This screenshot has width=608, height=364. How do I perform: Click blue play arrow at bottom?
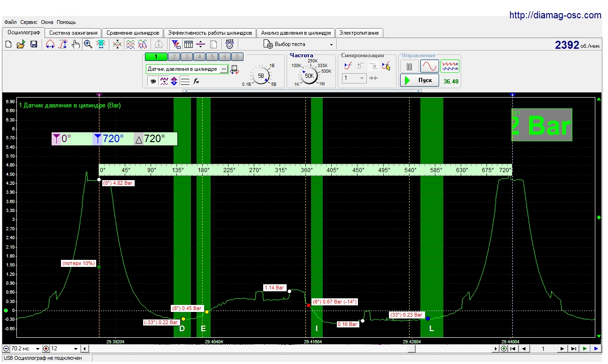click(596, 349)
